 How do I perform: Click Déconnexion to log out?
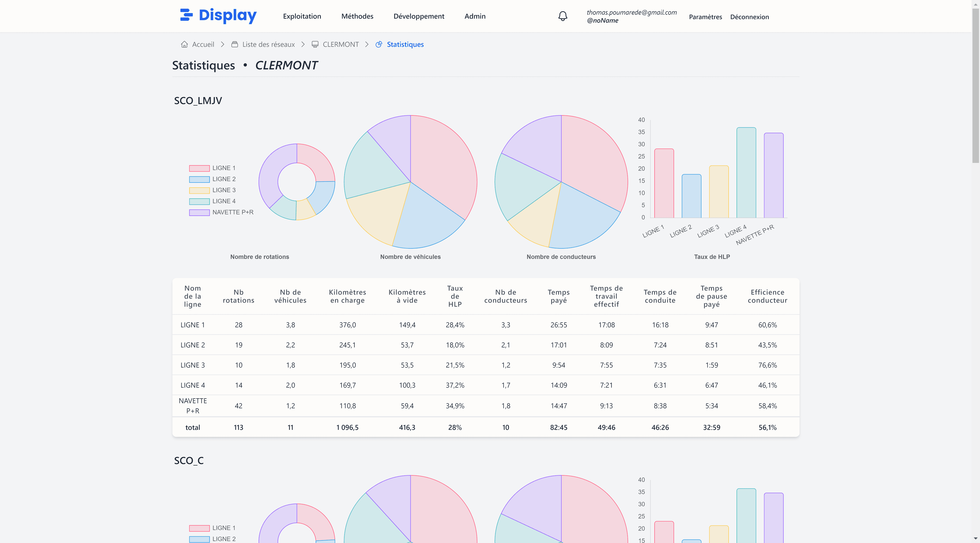pyautogui.click(x=750, y=17)
